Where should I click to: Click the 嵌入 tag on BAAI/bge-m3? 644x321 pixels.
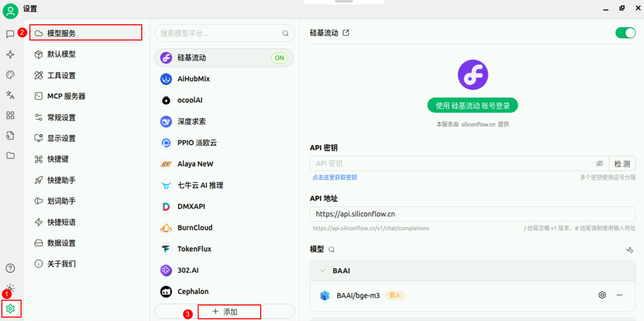(x=395, y=295)
